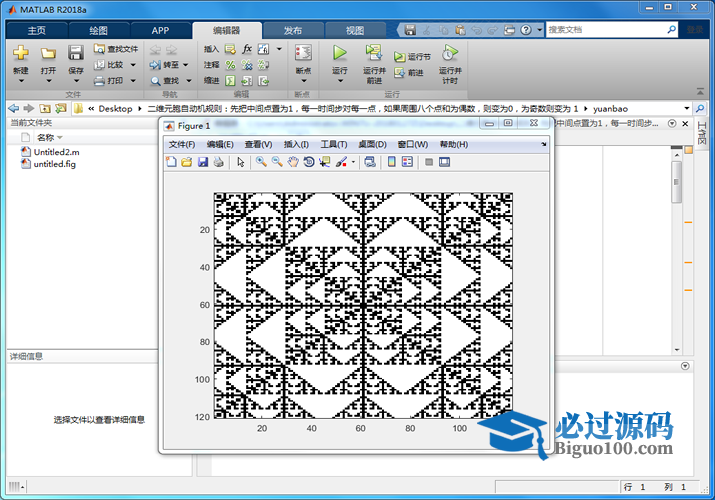715x500 pixels.
Task: Activate the Rotate 3D tool
Action: pos(309,162)
